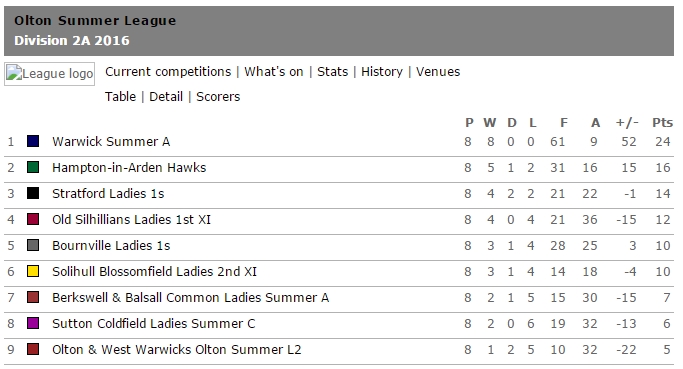Open Olton & West Warwicks Olton Summer L2
The width and height of the screenshot is (683, 369).
(176, 349)
